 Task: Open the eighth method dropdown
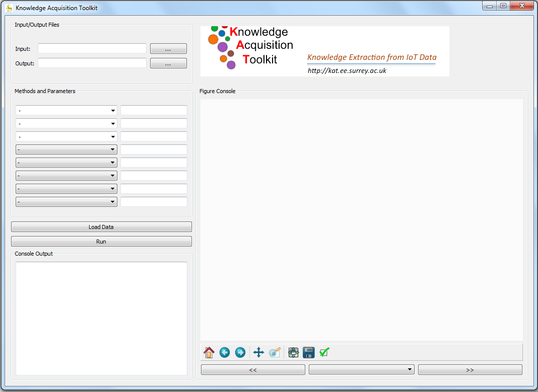click(66, 201)
